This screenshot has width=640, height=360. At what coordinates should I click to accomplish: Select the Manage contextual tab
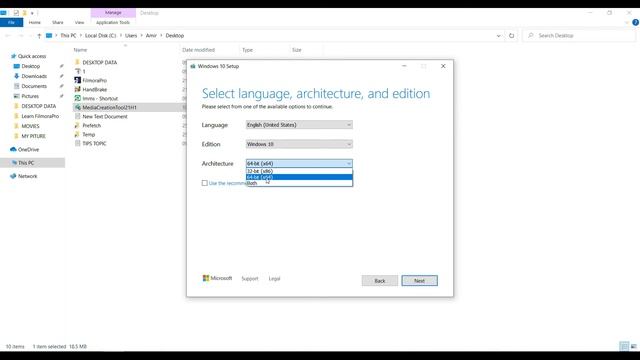113,13
